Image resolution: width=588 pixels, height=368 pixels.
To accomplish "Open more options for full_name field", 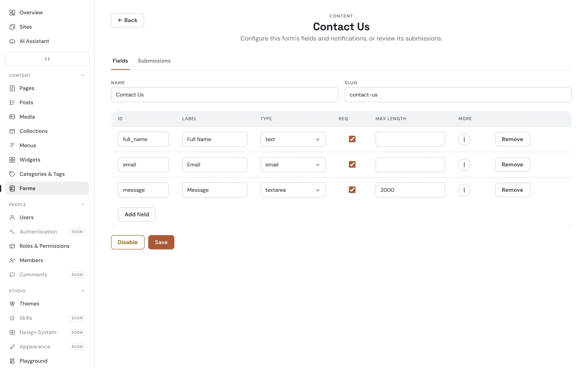I will 464,139.
